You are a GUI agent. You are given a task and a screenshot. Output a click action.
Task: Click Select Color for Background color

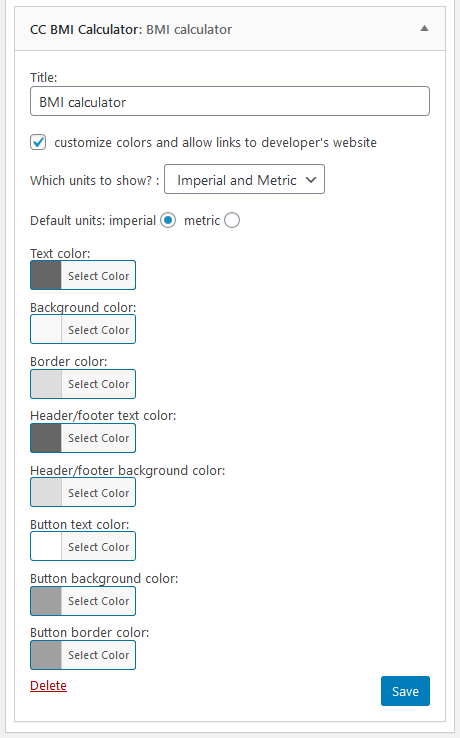[x=98, y=329]
